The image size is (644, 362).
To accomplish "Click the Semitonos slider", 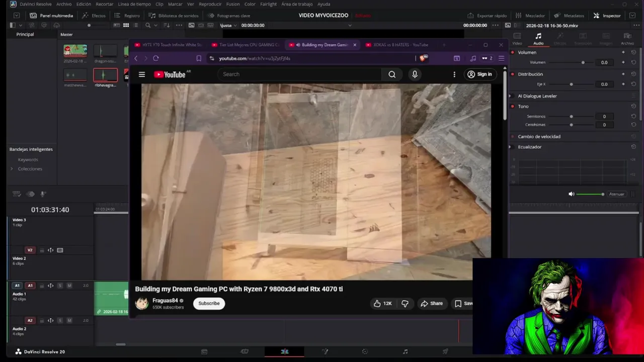I will pyautogui.click(x=572, y=116).
